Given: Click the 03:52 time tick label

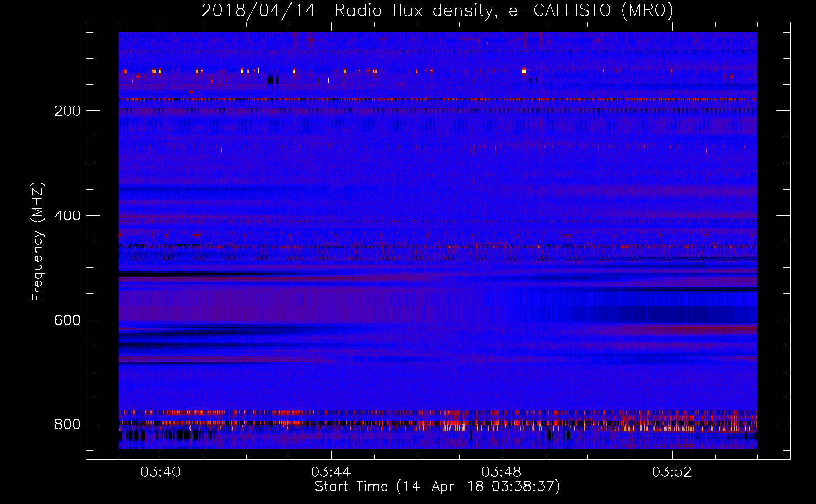Looking at the screenshot, I should (x=672, y=472).
